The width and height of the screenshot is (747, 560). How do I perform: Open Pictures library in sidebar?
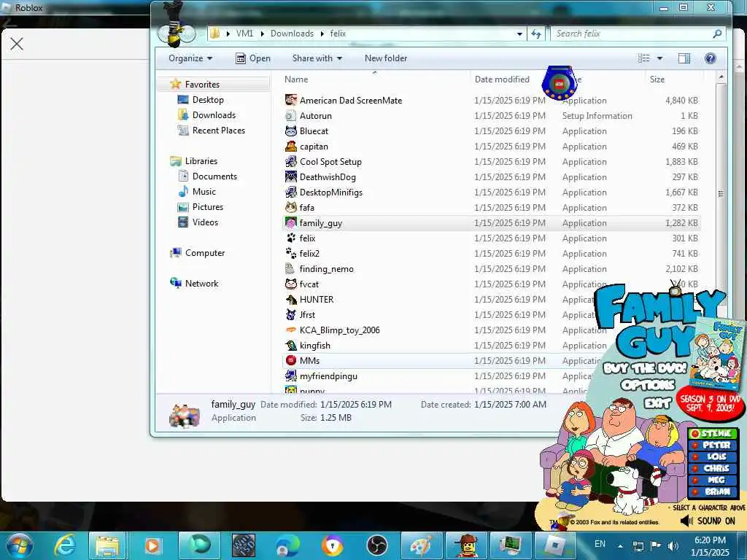207,206
